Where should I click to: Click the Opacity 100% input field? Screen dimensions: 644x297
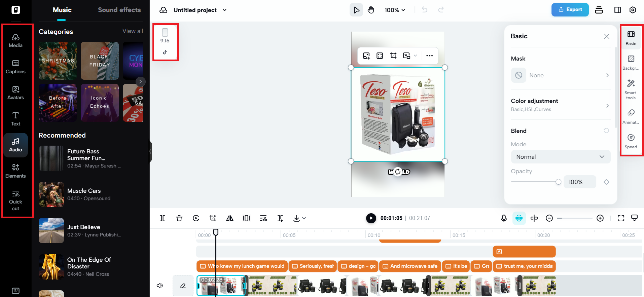click(580, 182)
